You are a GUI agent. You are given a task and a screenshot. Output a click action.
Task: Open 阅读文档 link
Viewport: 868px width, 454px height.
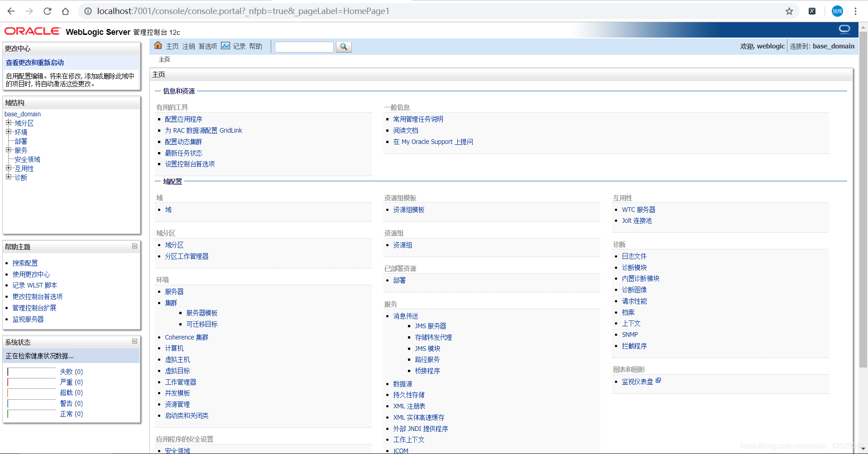point(406,130)
